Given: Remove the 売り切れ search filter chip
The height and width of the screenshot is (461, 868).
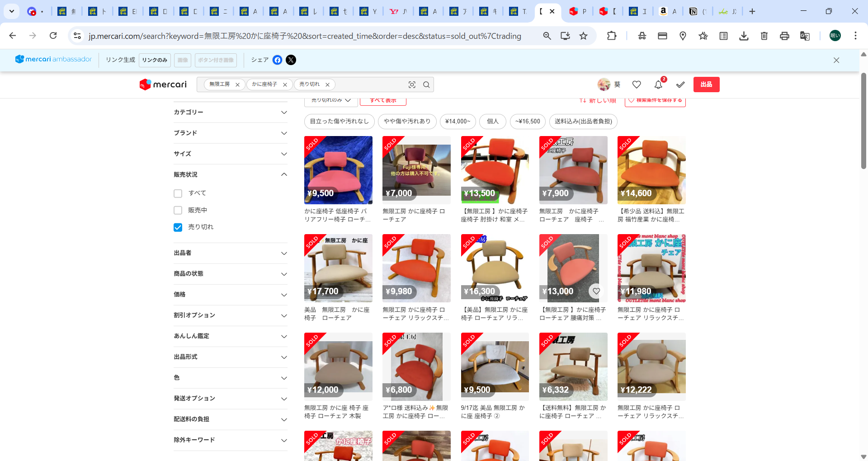Looking at the screenshot, I should point(327,85).
